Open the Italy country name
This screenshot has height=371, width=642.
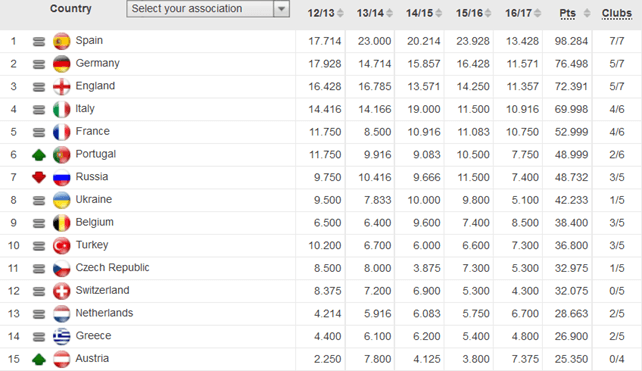[85, 109]
